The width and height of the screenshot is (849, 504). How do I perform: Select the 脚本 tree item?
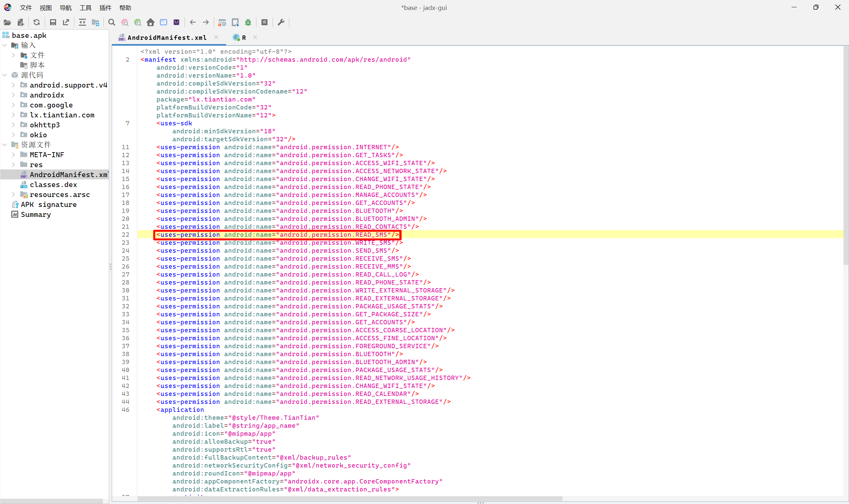click(x=33, y=65)
